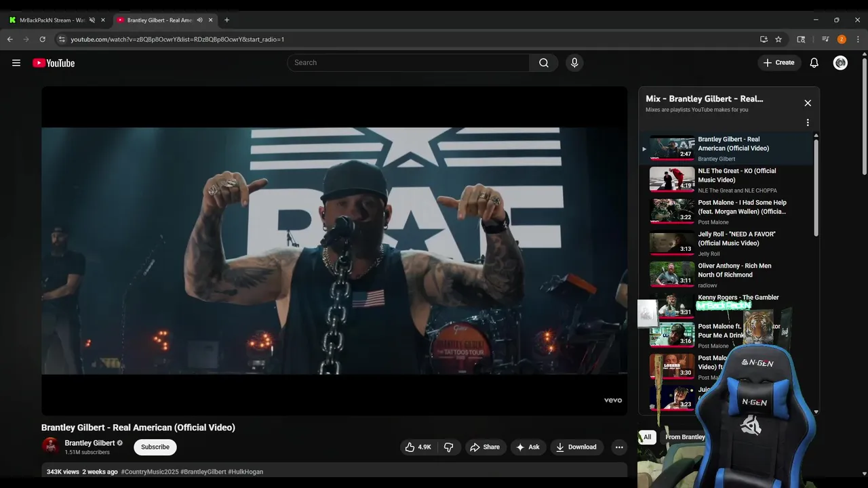Start voice search with the microphone icon
Image resolution: width=868 pixels, height=488 pixels.
click(574, 63)
